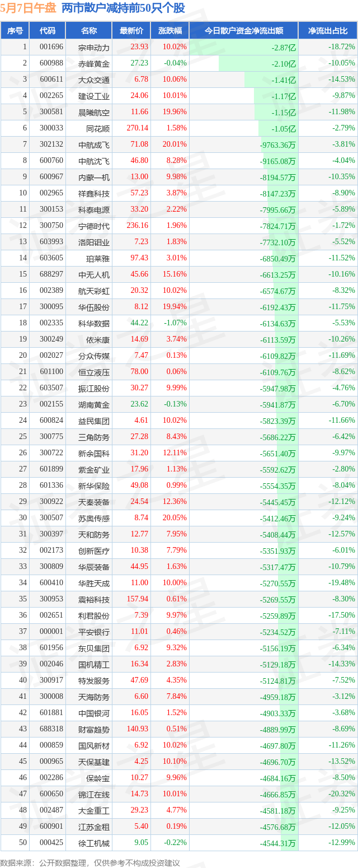
Task: Click stock name 华胜天成
Action: (x=94, y=584)
